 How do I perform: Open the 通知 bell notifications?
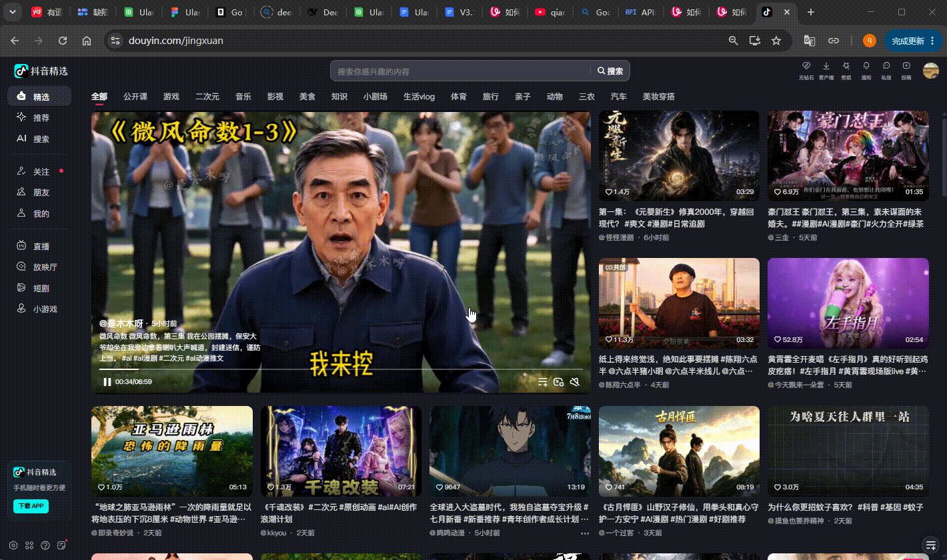[x=866, y=70]
